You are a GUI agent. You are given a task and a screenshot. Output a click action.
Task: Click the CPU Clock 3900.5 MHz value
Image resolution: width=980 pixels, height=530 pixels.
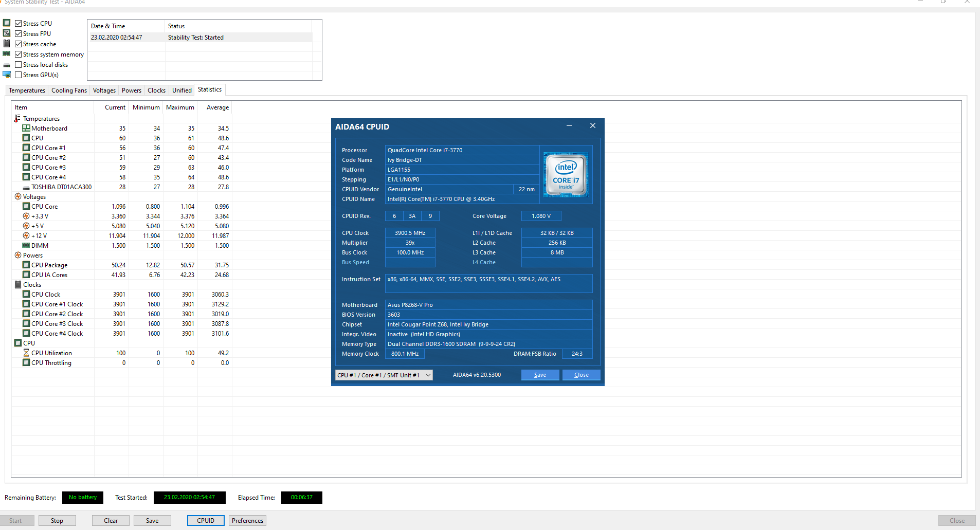pos(410,233)
